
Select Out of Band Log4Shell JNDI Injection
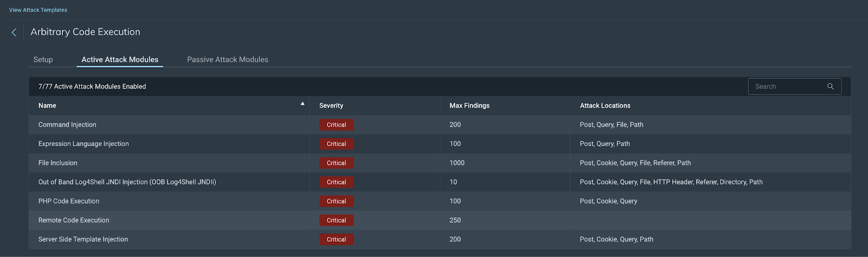(x=127, y=182)
